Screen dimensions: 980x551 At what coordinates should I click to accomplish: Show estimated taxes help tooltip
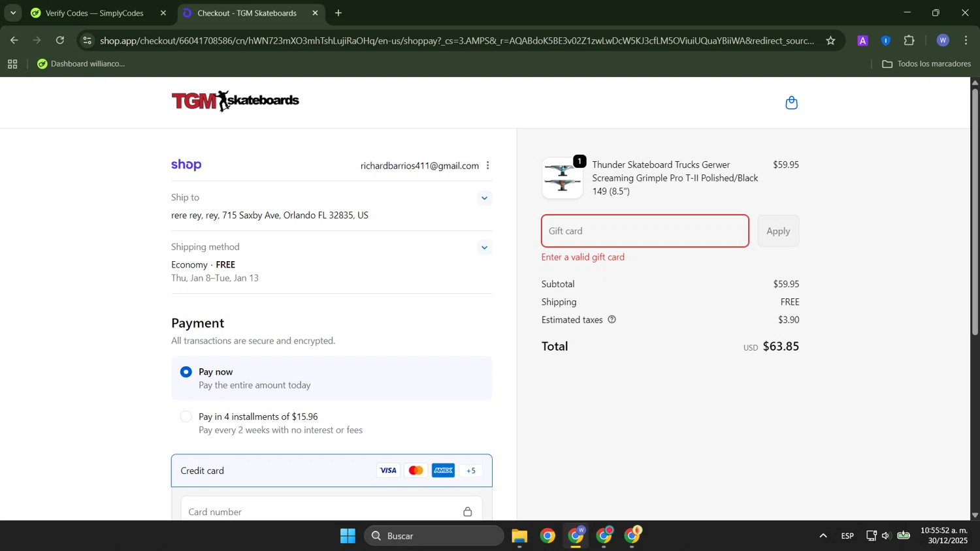pos(612,320)
